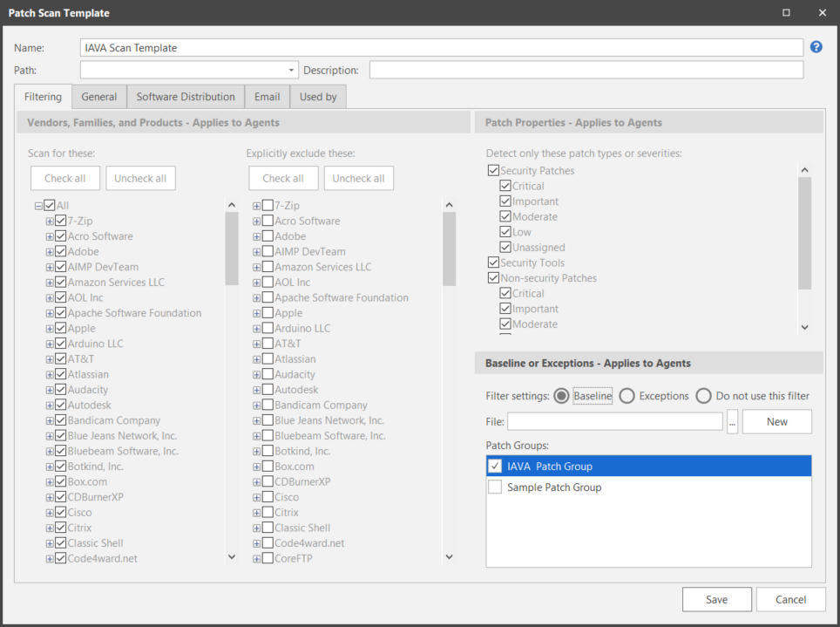The image size is (840, 627).
Task: Toggle Low severity checkbox
Action: (x=505, y=232)
